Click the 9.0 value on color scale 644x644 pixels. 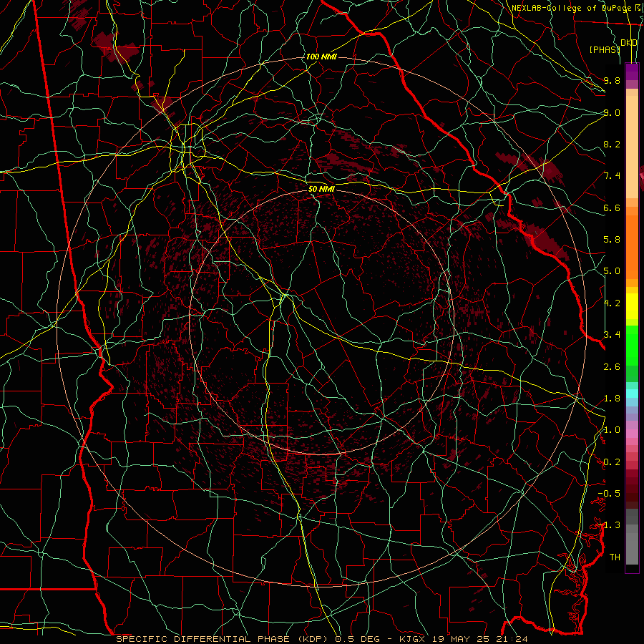pyautogui.click(x=612, y=112)
